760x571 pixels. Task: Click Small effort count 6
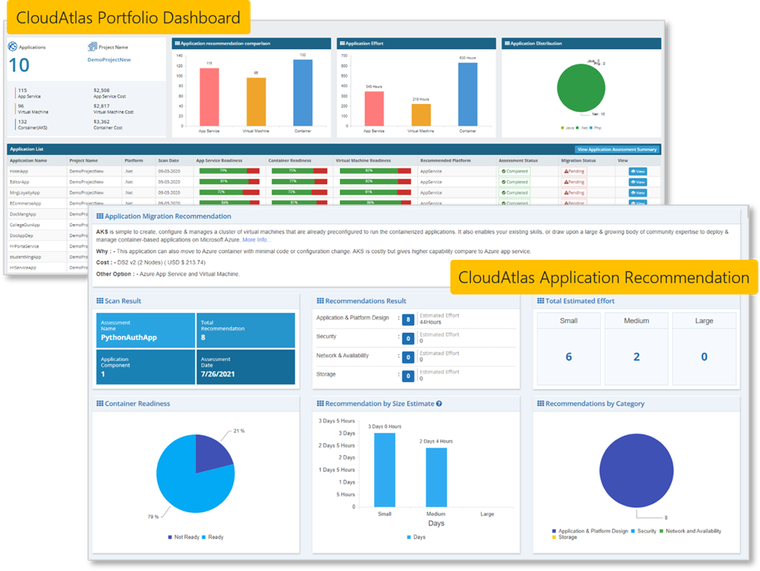(x=569, y=357)
